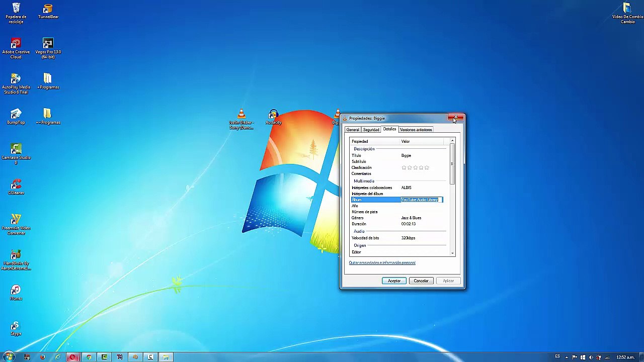Click the iTunes desktop icon
This screenshot has width=644, height=362.
click(x=16, y=292)
